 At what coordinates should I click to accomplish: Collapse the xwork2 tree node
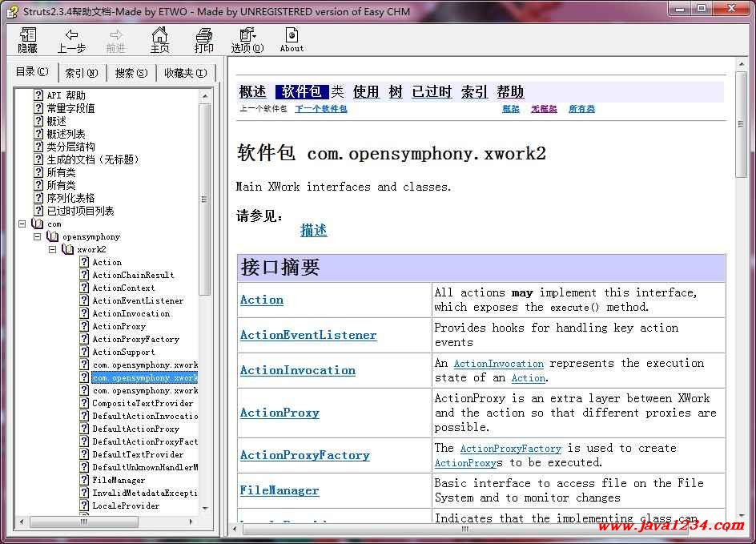click(x=53, y=250)
